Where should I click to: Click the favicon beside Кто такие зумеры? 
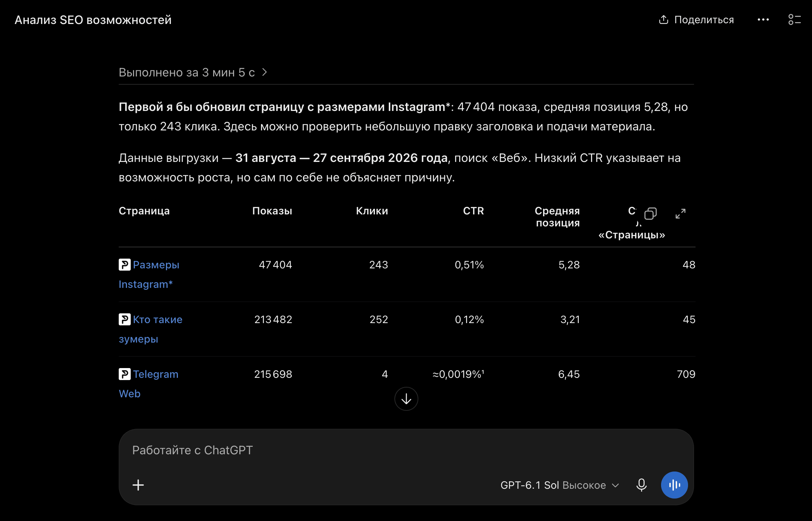[125, 319]
